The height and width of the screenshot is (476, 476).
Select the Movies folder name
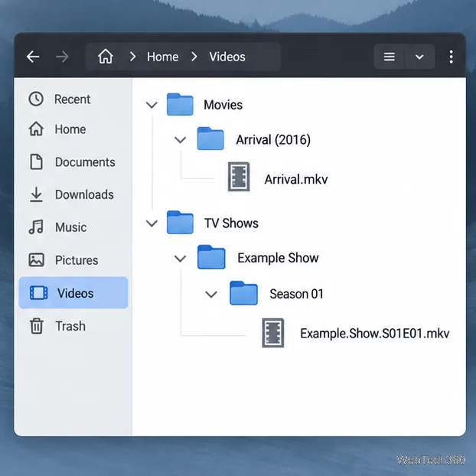[x=223, y=105]
